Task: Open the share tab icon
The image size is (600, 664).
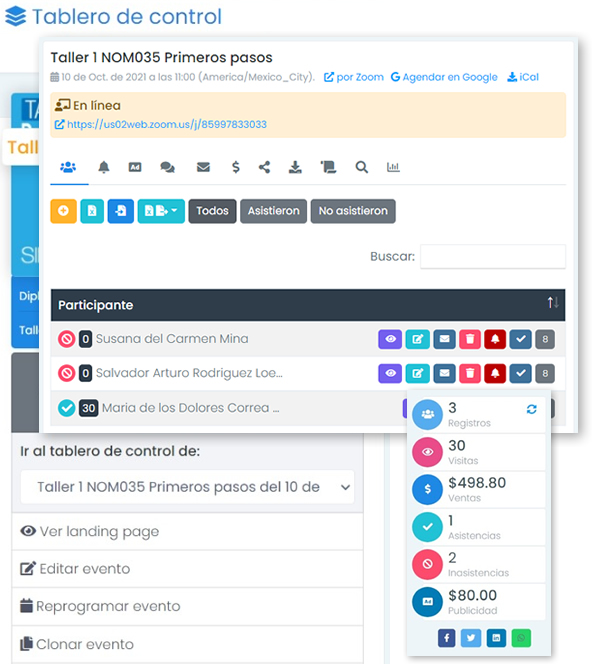Action: click(265, 167)
